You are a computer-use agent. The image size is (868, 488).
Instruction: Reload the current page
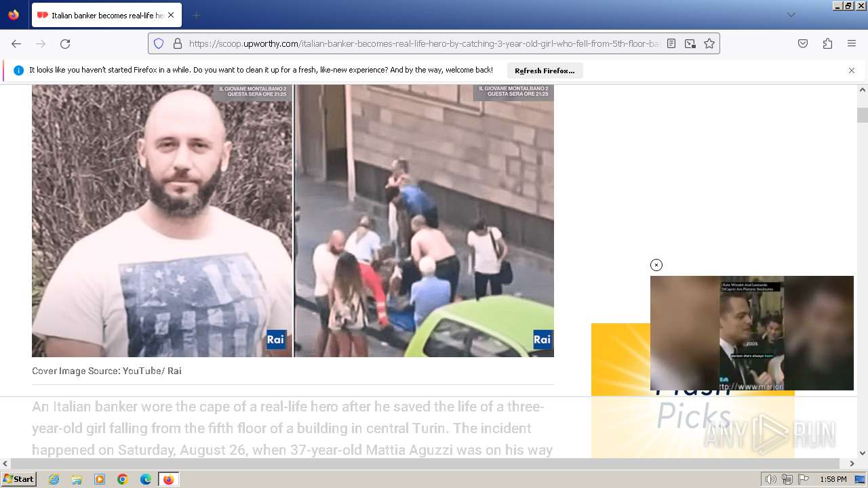(65, 43)
